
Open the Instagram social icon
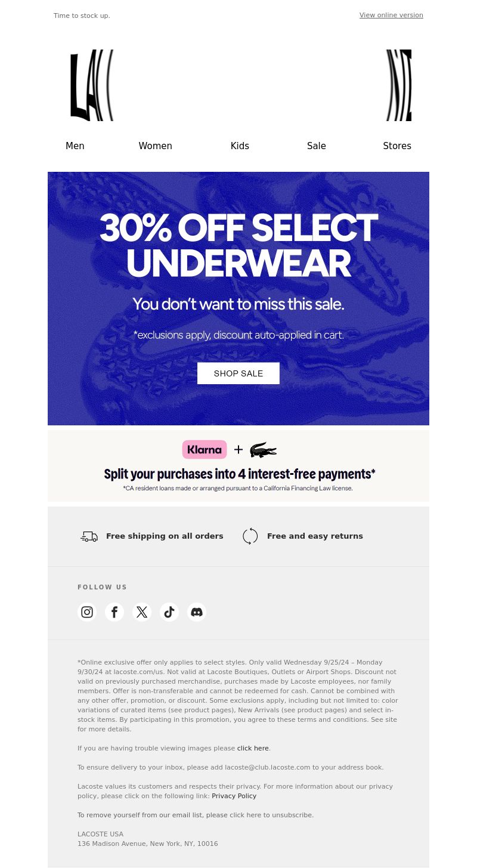click(x=87, y=612)
